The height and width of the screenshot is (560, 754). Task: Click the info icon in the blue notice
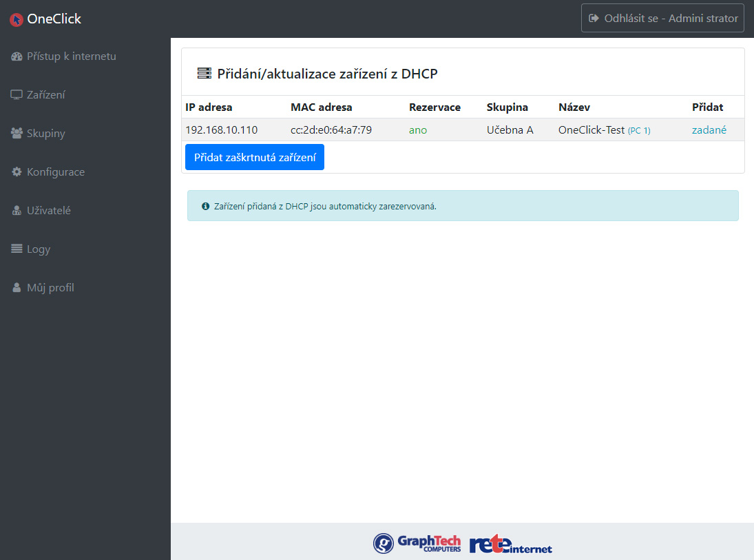(x=206, y=207)
